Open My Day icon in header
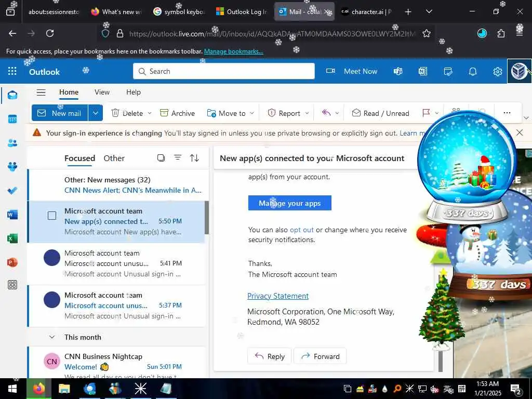532x399 pixels. point(448,71)
